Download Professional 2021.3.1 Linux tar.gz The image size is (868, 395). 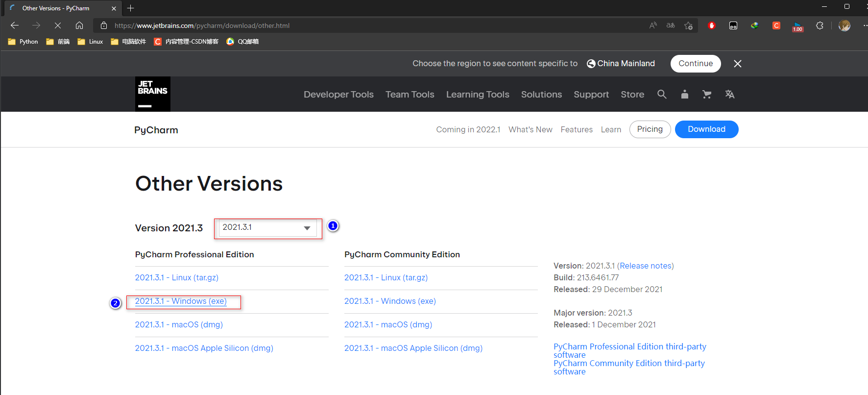tap(177, 277)
